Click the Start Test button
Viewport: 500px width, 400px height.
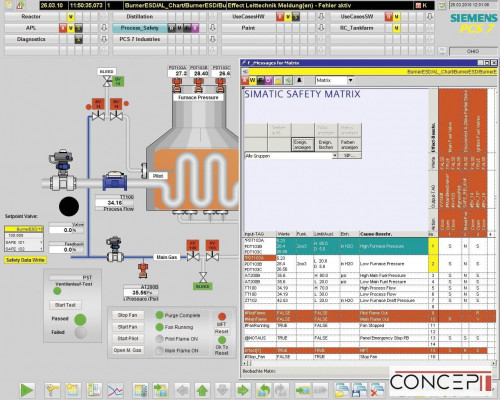(x=65, y=305)
